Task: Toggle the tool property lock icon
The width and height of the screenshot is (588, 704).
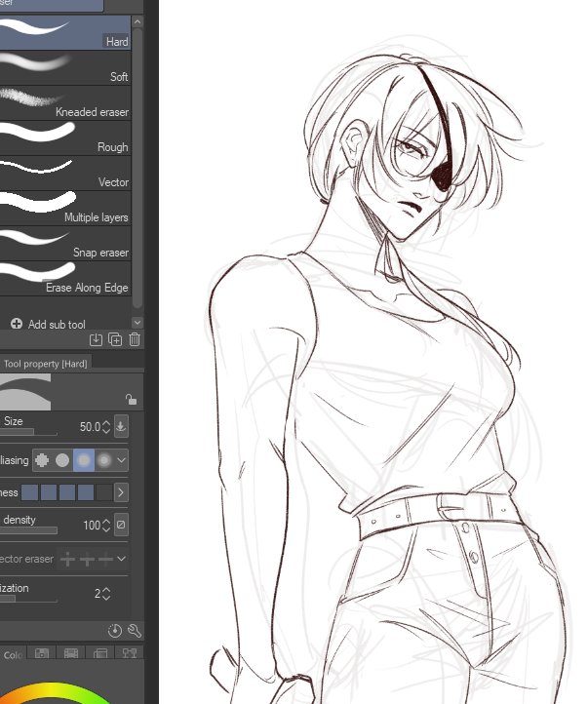Action: [131, 399]
